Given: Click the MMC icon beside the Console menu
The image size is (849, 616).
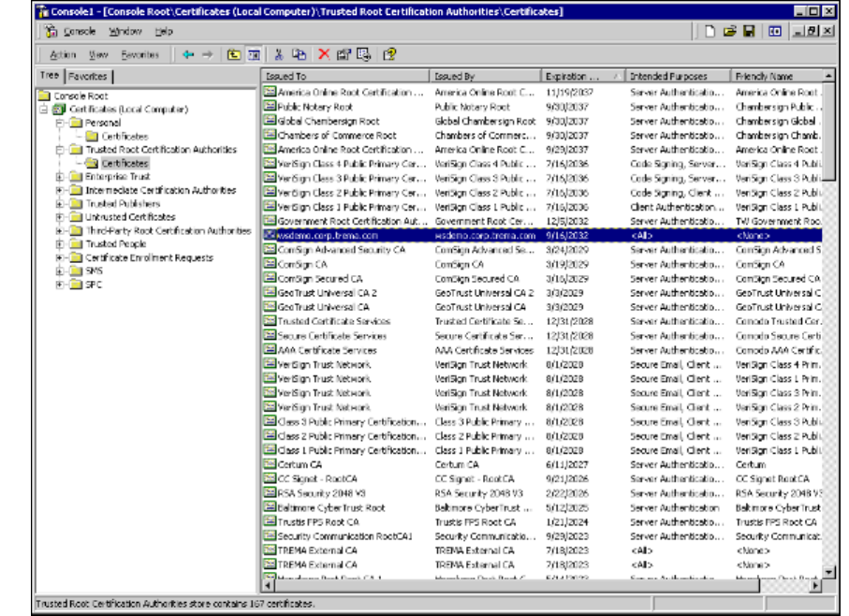Looking at the screenshot, I should 51,32.
